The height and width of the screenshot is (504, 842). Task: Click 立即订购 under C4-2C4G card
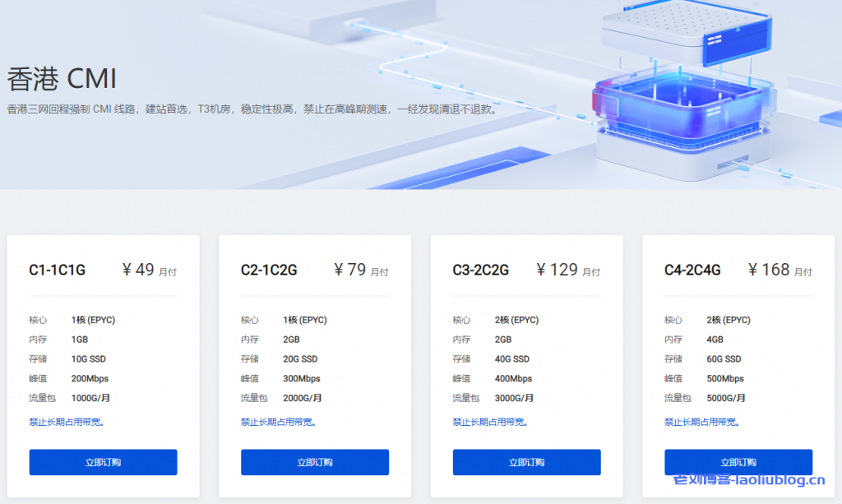pyautogui.click(x=738, y=462)
